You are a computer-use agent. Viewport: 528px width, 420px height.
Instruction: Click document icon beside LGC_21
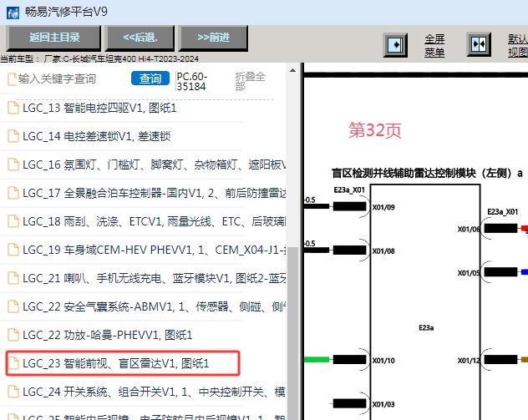[13, 278]
